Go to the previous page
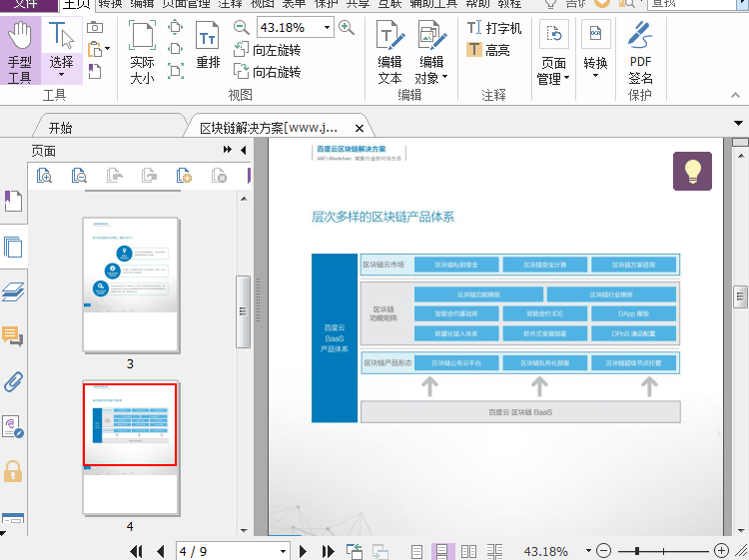This screenshot has width=749, height=560. [x=161, y=551]
